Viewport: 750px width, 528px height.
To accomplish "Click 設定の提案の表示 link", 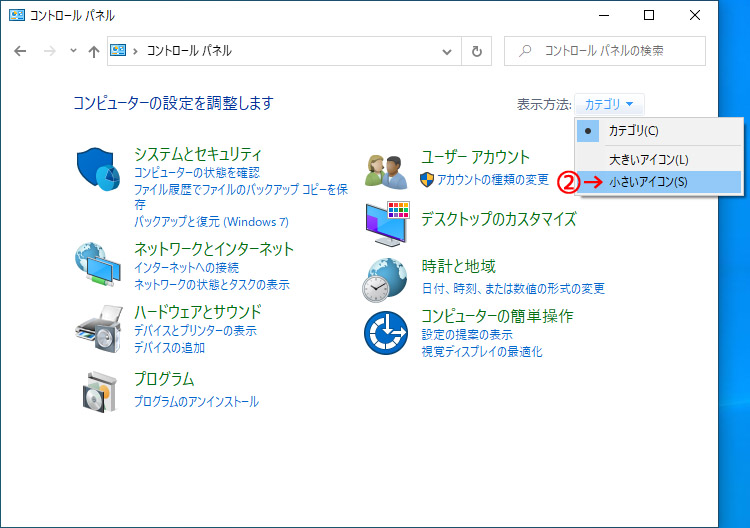I will coord(467,334).
